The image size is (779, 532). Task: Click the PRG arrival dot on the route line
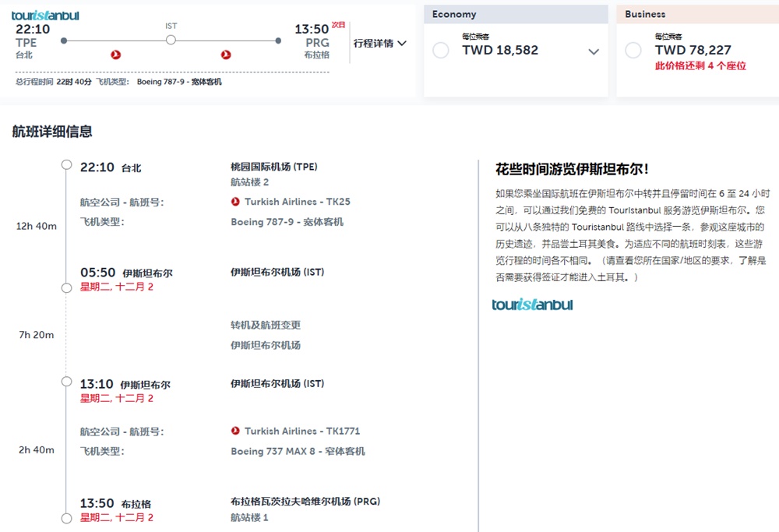(278, 41)
